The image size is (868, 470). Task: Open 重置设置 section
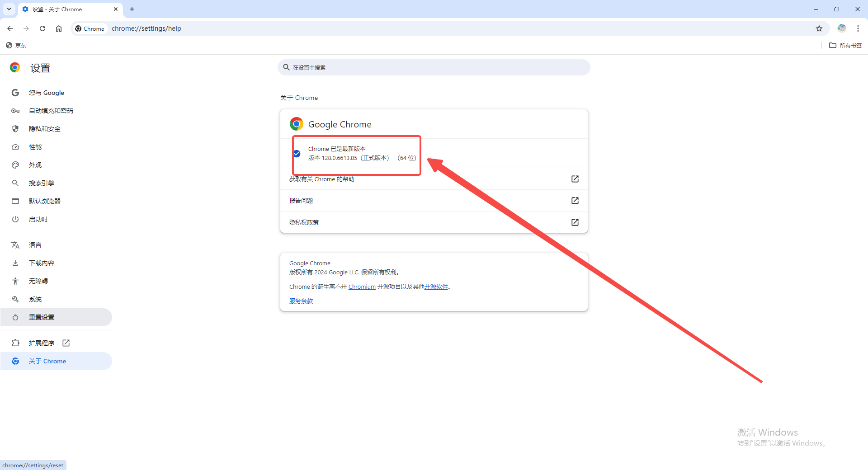pyautogui.click(x=57, y=317)
